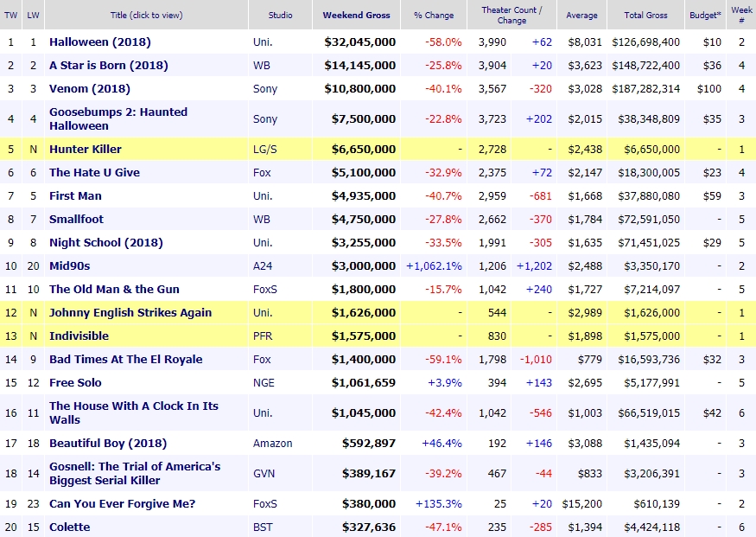
Task: Select the weekend gross value $32,045,000
Action: click(x=360, y=42)
